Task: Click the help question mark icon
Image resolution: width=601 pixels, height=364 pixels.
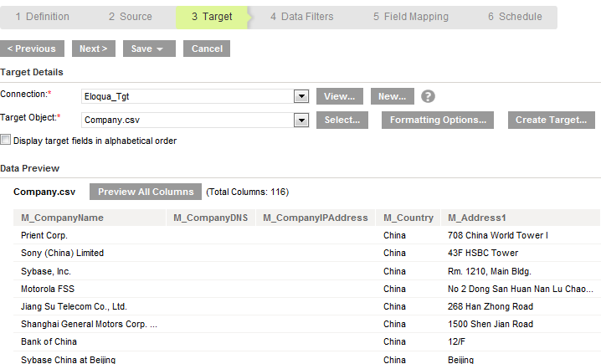Action: tap(428, 96)
